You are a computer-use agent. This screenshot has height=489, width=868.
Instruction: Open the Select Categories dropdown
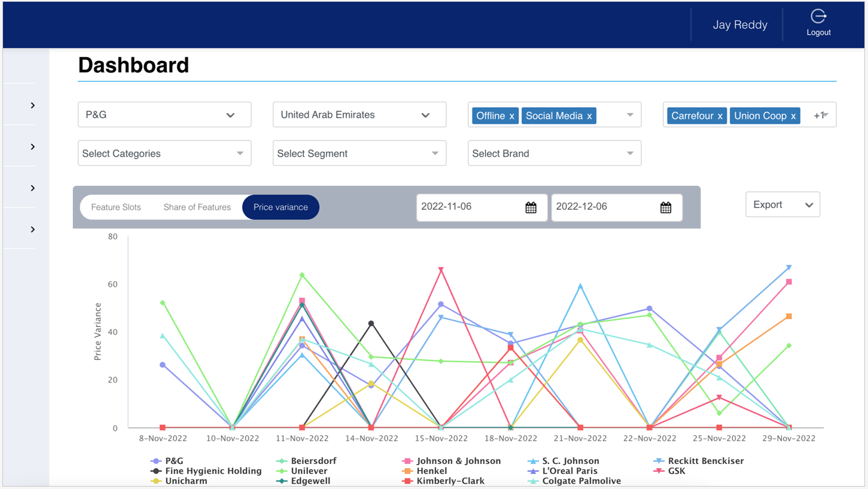[x=165, y=154]
